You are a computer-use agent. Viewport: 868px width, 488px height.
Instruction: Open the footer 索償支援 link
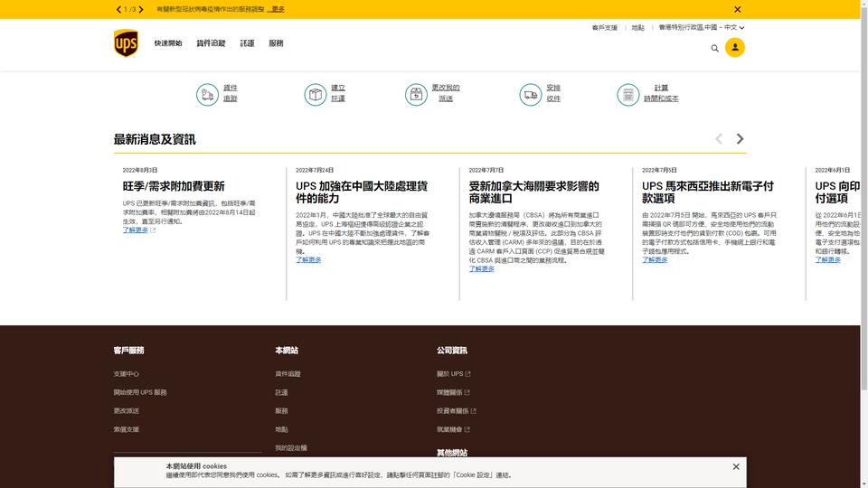click(127, 429)
